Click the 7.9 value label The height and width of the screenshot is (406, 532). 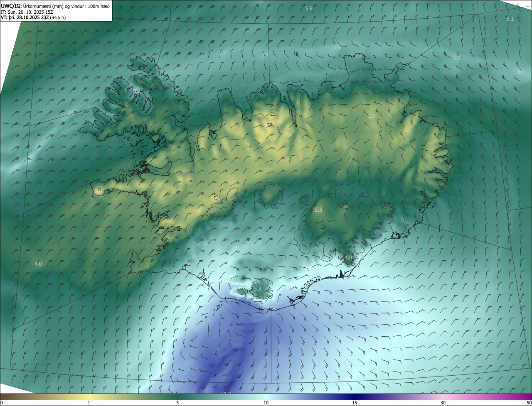coord(337,47)
